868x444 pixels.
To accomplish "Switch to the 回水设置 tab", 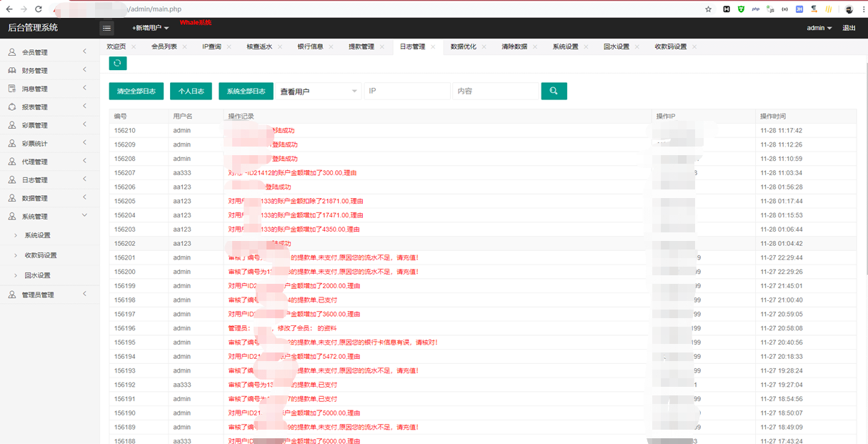I will pyautogui.click(x=617, y=46).
